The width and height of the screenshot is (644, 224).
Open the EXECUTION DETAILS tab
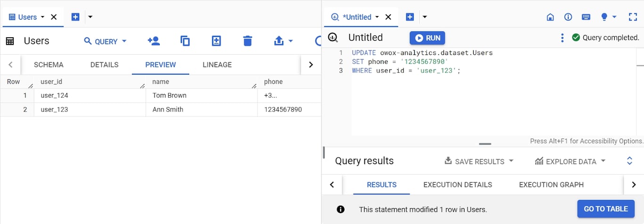click(x=458, y=185)
